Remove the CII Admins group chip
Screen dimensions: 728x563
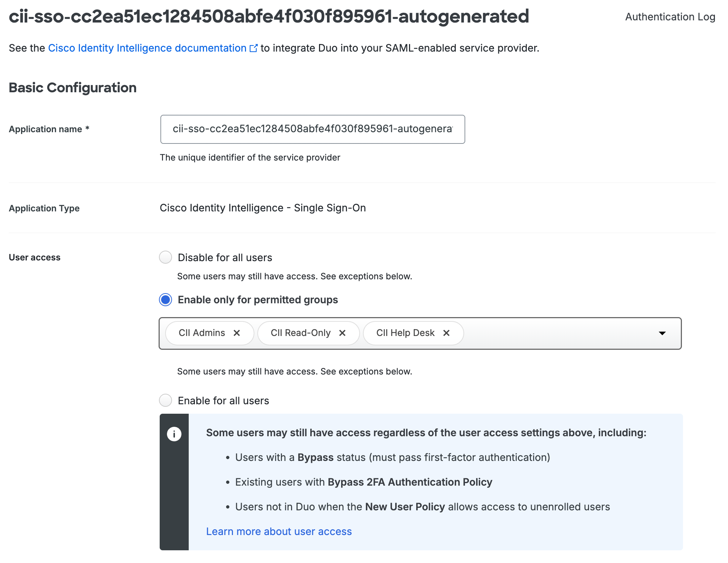(237, 333)
